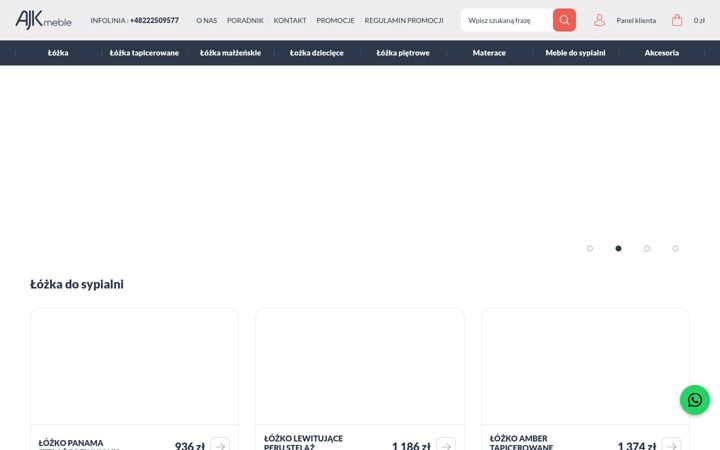Click arrow button on Łóżko Panama card
The image size is (720, 450).
pyautogui.click(x=220, y=444)
